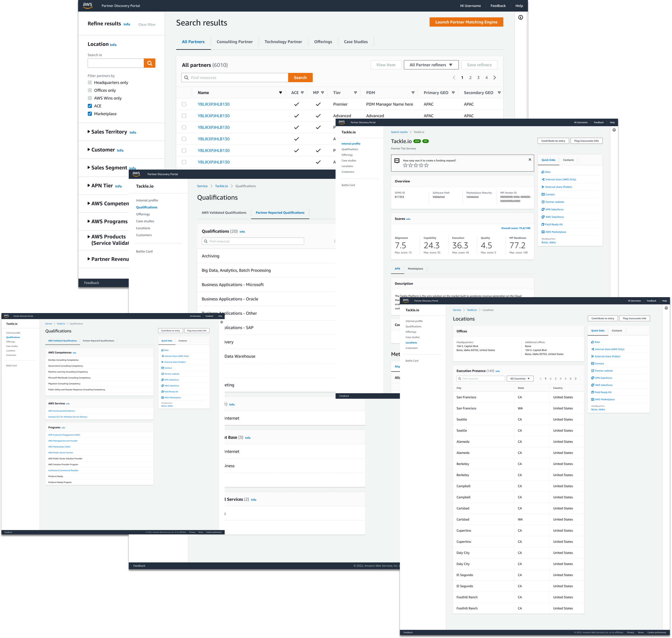
Task: Switch to the Consulting Partner tab
Action: [234, 42]
